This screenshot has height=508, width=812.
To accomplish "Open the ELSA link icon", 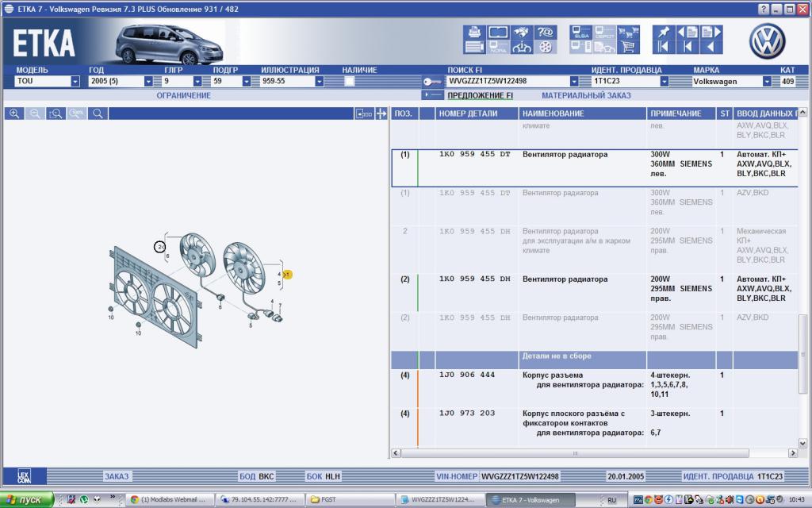I will 581,32.
